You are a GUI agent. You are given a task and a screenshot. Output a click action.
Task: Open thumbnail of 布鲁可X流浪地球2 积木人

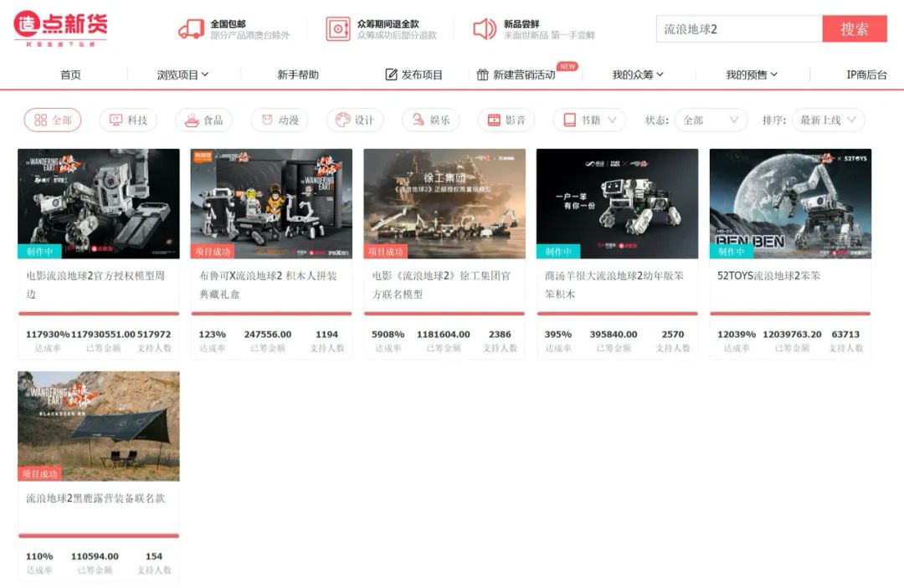271,203
